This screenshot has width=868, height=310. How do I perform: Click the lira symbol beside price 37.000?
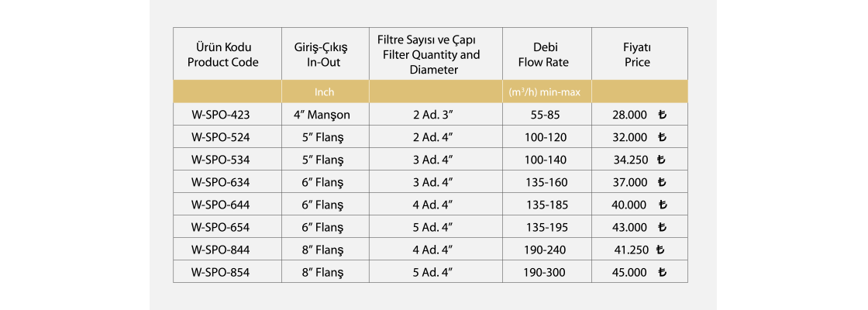coord(661,182)
